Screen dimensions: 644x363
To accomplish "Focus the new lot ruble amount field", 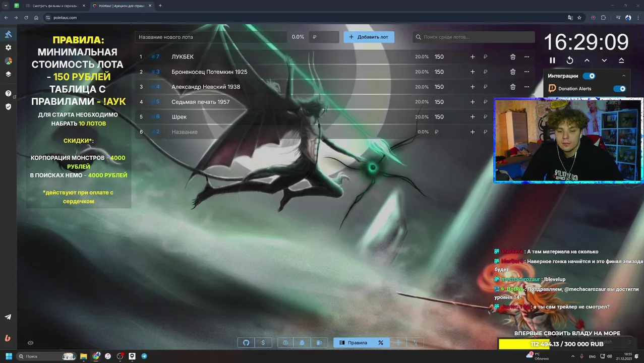I will pos(324,37).
